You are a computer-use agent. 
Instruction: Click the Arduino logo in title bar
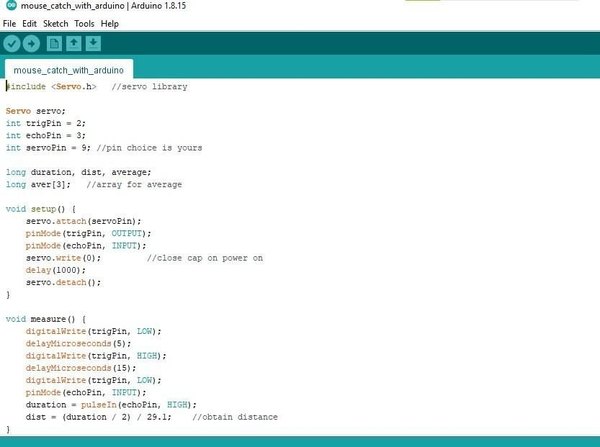(x=11, y=5)
